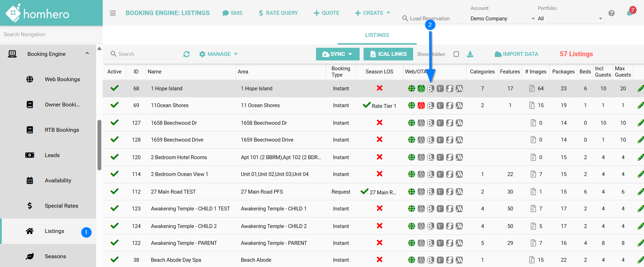Click the download listings icon

coord(470,54)
